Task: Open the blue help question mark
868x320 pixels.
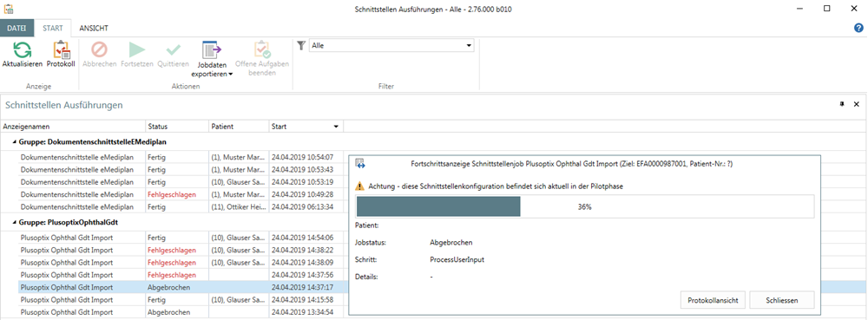Action: (858, 28)
